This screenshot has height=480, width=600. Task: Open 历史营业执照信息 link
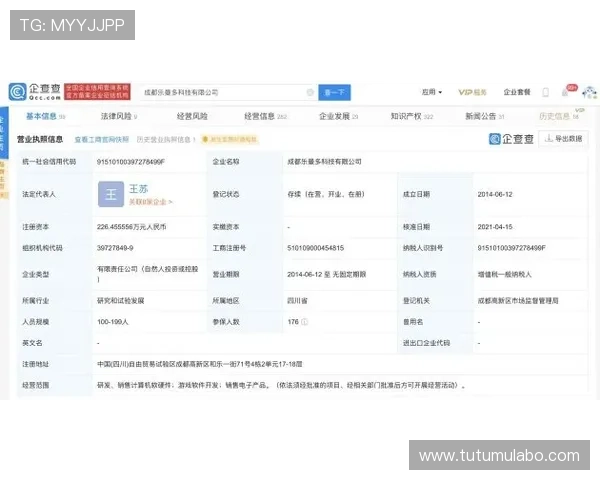coord(166,140)
